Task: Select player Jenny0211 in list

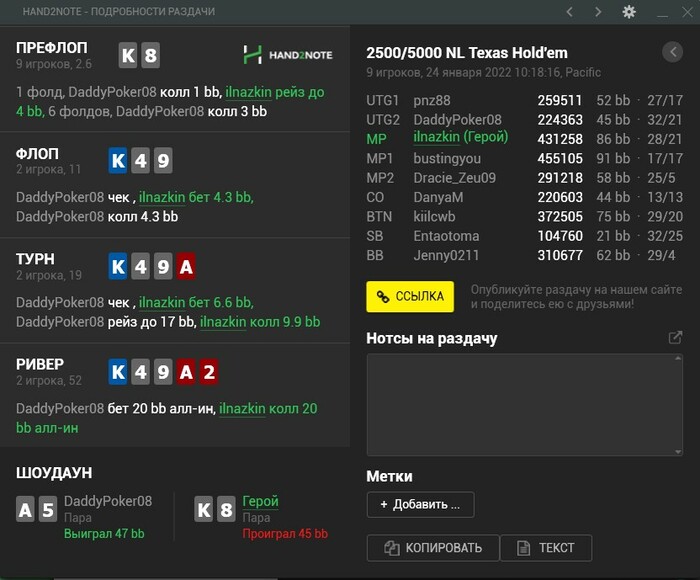Action: click(446, 255)
